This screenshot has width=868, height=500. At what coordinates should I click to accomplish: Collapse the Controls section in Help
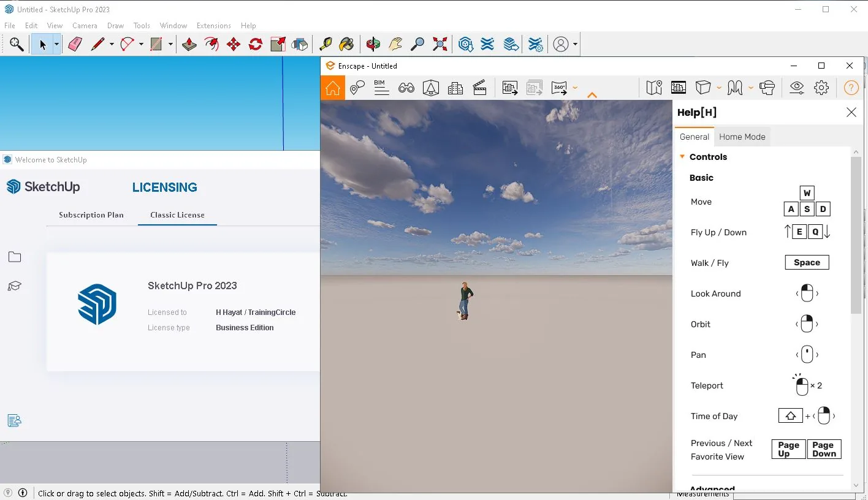point(682,157)
